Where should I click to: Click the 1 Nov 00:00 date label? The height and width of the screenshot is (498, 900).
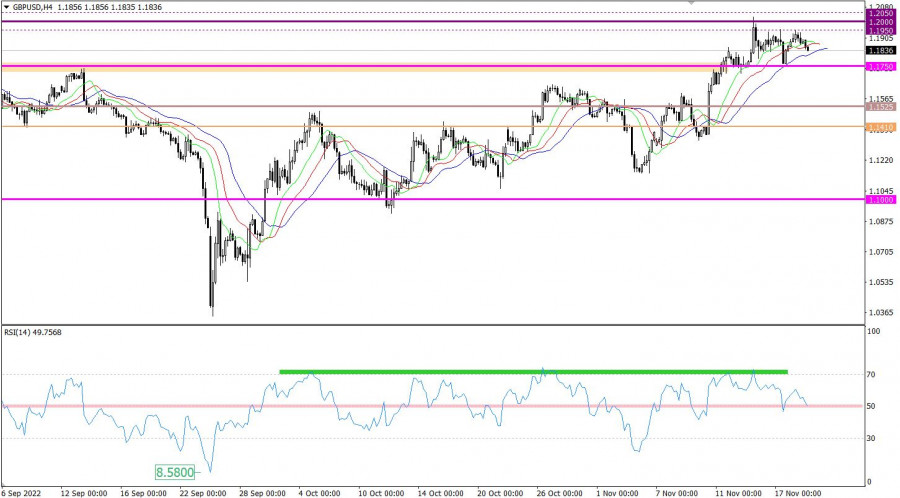coord(617,493)
